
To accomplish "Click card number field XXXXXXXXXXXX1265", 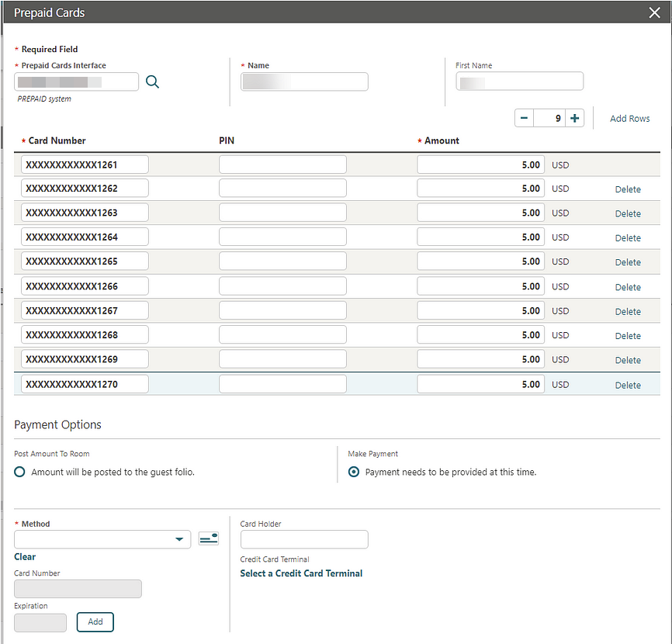I will (85, 261).
